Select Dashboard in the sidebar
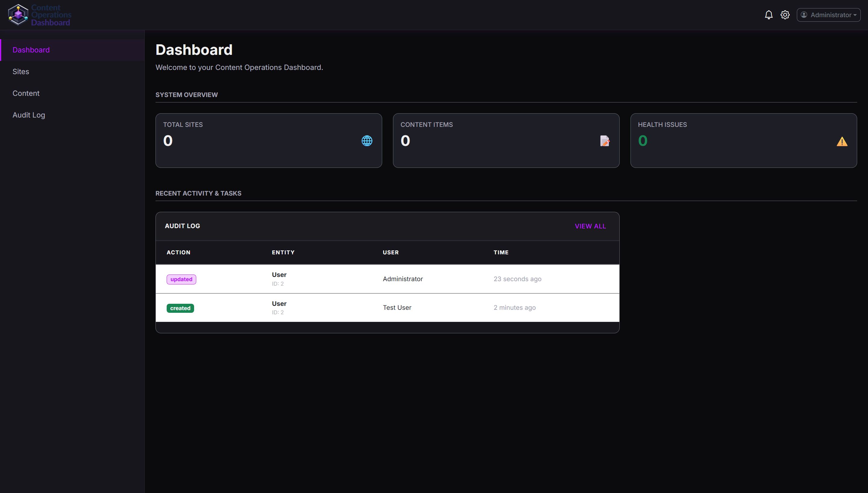The width and height of the screenshot is (868, 493). (31, 50)
